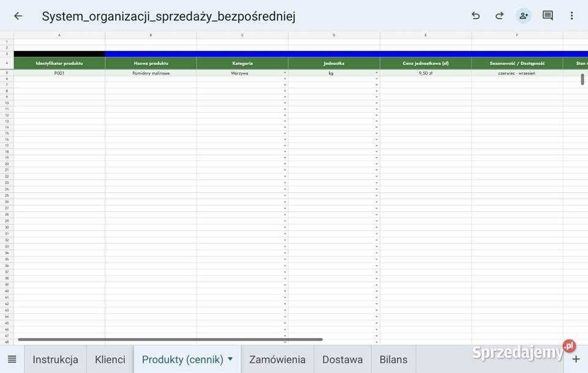Click the black filled cell in row 3
The width and height of the screenshot is (588, 373).
click(59, 54)
